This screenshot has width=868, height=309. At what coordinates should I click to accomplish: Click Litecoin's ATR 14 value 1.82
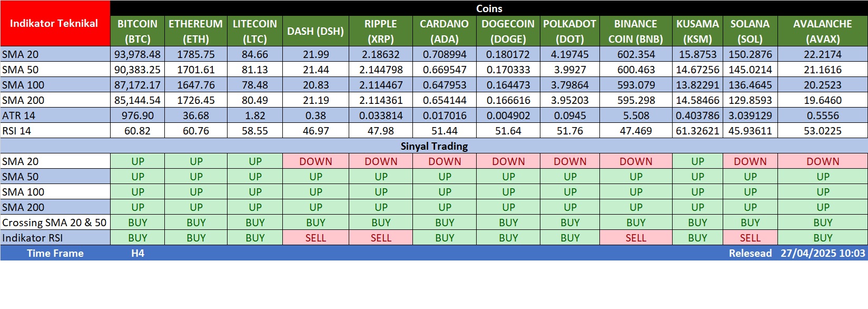pos(255,115)
